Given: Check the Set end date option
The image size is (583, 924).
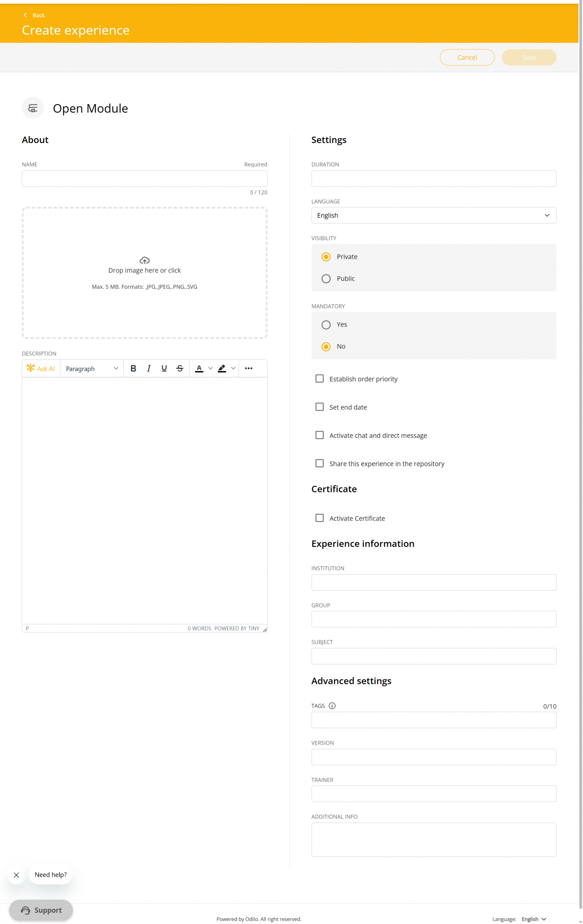Looking at the screenshot, I should click(319, 407).
